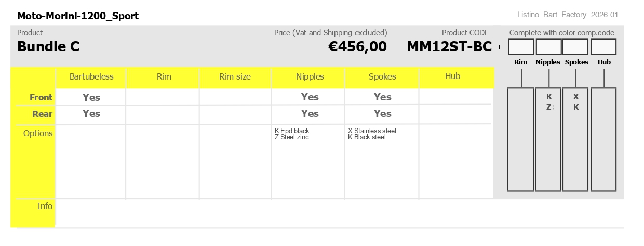Click the €456,00 price value
Viewport: 644px width, 246px height.
(x=358, y=47)
